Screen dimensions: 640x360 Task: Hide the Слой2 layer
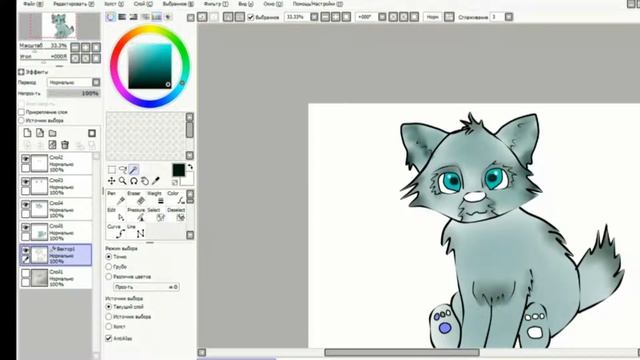(25, 159)
